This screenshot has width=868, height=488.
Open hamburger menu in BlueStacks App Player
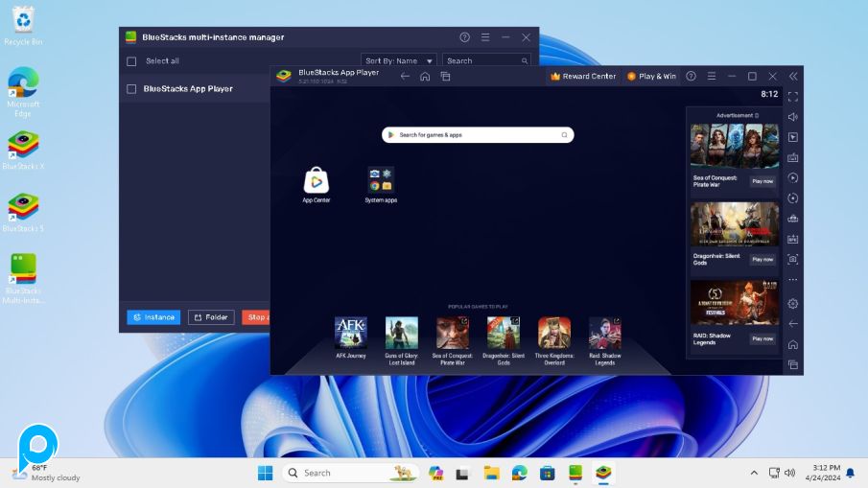click(x=711, y=77)
